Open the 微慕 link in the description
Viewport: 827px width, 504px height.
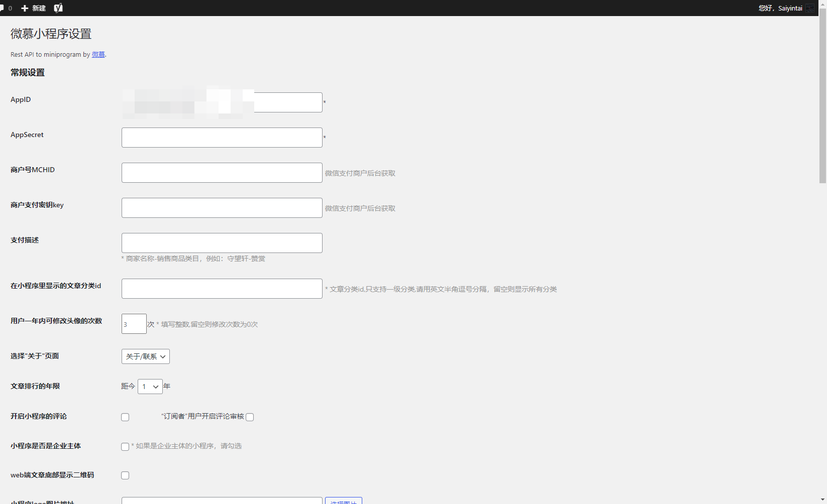pyautogui.click(x=98, y=54)
